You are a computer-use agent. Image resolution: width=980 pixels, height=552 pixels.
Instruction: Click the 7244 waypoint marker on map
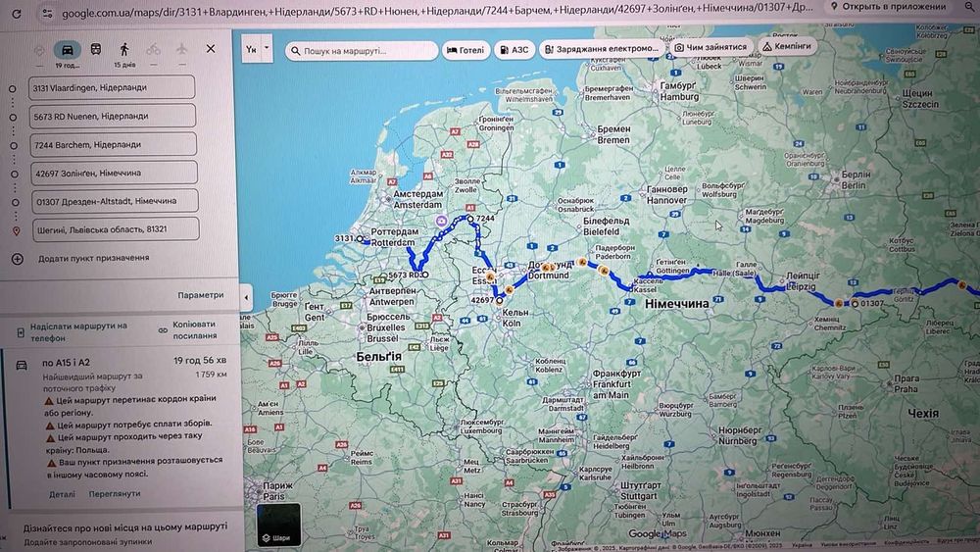(x=470, y=219)
